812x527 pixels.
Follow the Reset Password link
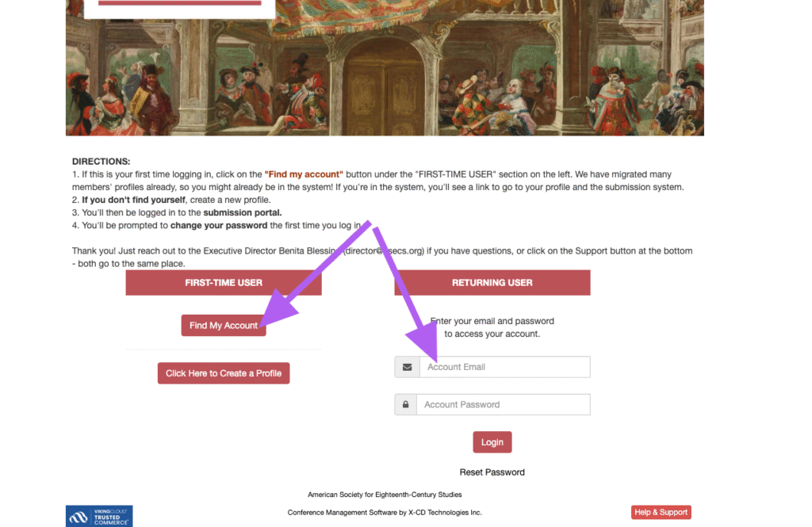coord(492,472)
